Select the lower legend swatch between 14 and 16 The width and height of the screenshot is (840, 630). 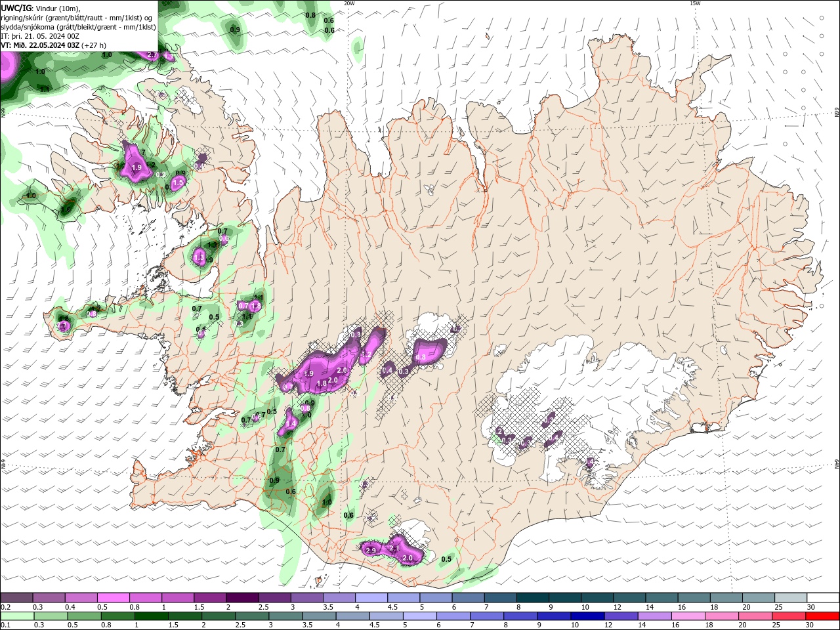click(x=654, y=616)
